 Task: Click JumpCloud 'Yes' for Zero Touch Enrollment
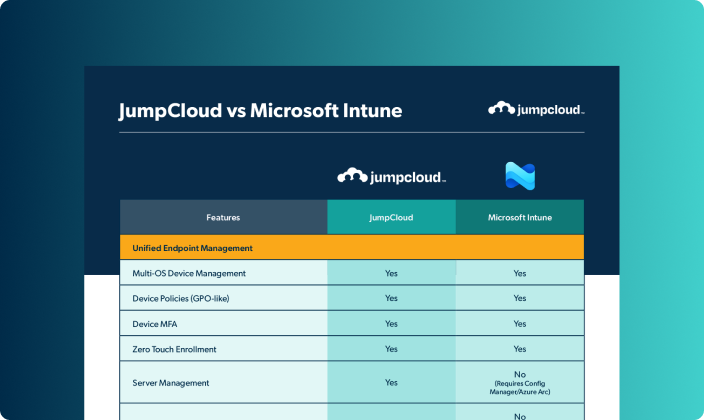(x=391, y=349)
